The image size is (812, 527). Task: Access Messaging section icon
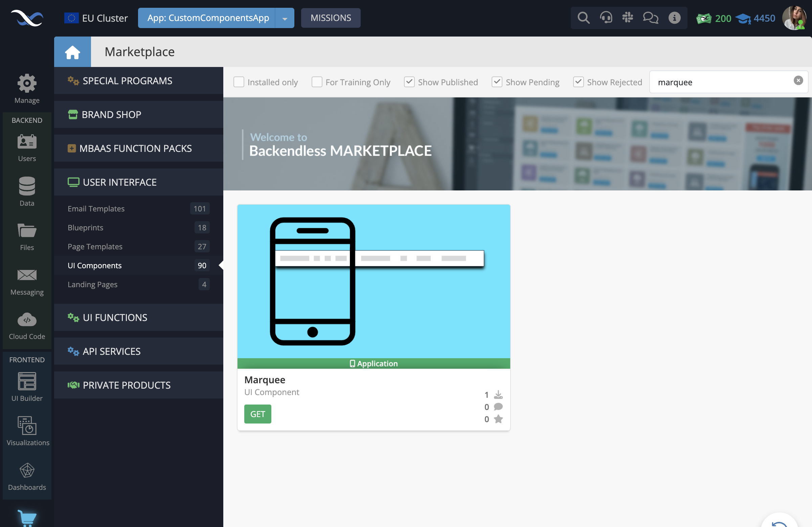(27, 275)
